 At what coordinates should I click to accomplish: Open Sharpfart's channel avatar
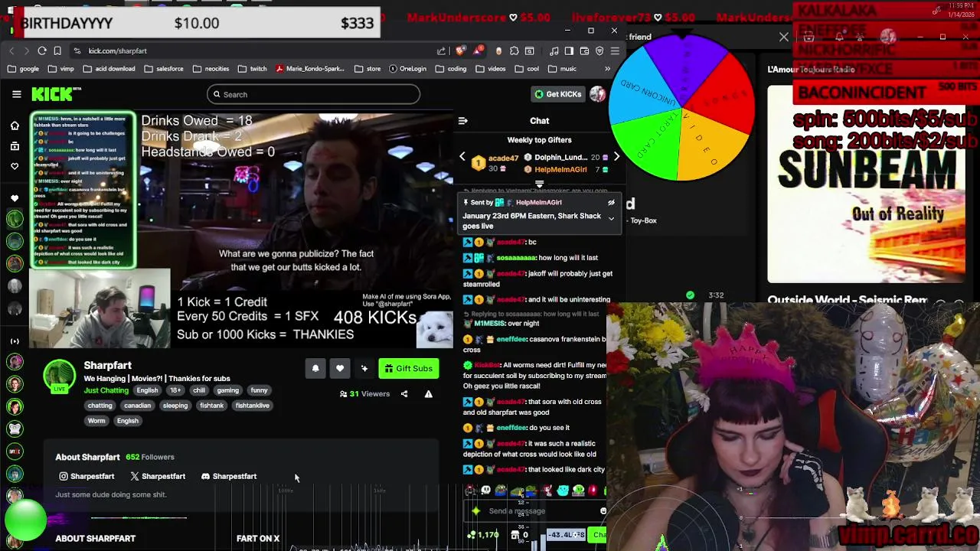pos(59,375)
